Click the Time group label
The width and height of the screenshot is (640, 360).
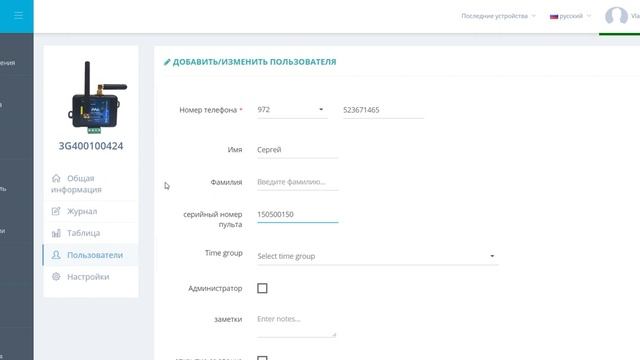(224, 253)
